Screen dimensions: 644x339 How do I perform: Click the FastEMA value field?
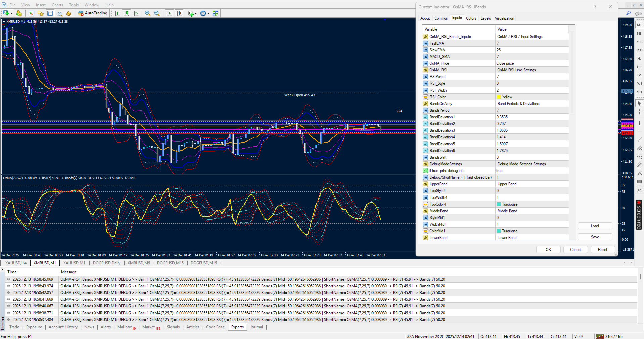pyautogui.click(x=532, y=43)
